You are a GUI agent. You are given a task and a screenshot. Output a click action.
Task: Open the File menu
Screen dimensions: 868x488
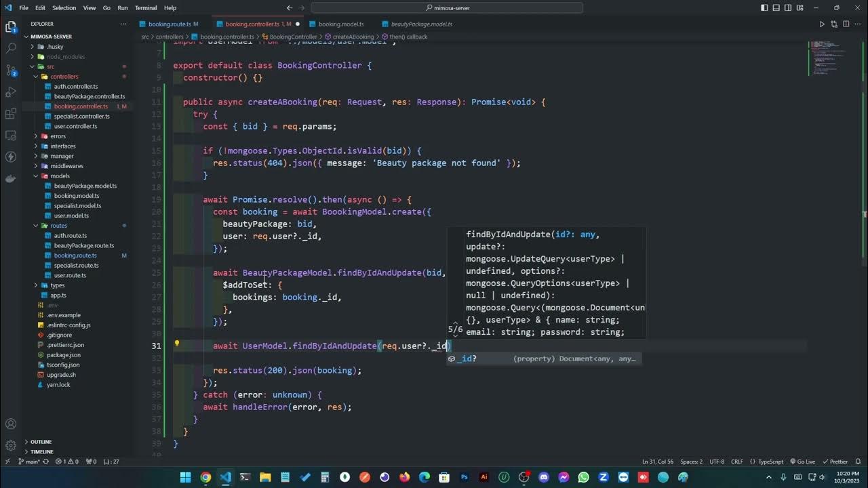24,8
